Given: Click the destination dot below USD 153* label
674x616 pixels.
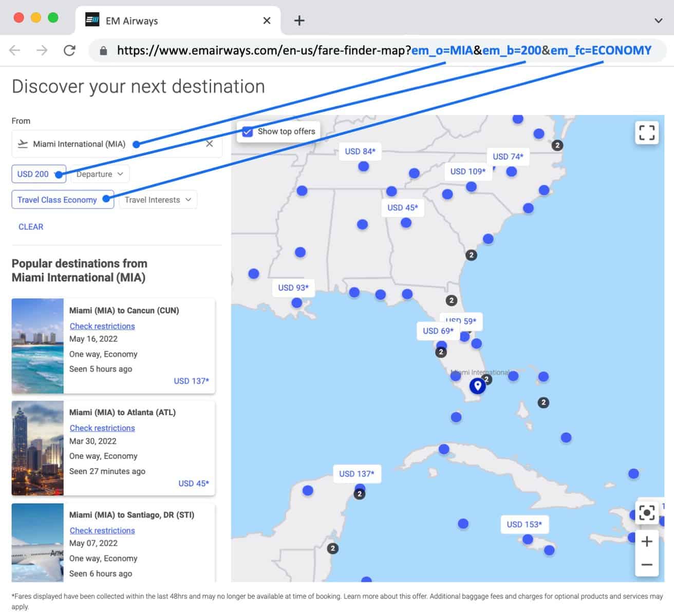Looking at the screenshot, I should [528, 539].
